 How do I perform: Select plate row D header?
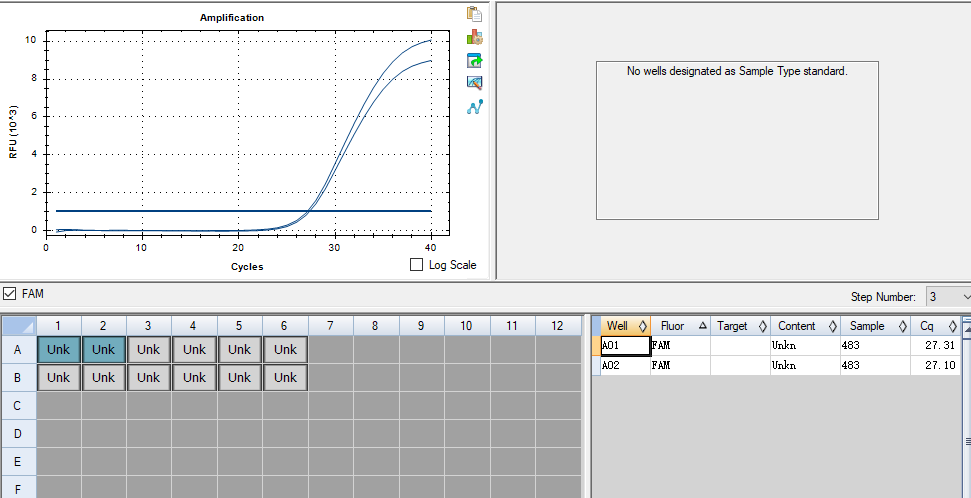pos(18,434)
